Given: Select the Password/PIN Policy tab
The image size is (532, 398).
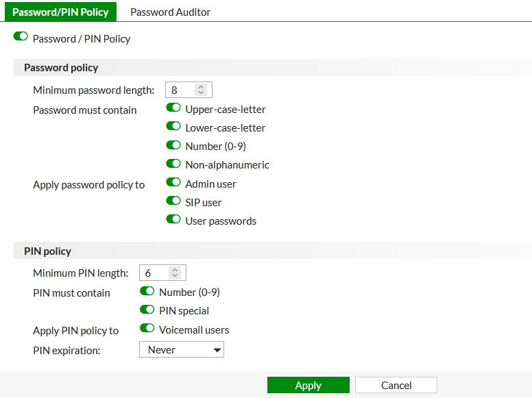Looking at the screenshot, I should coord(60,12).
